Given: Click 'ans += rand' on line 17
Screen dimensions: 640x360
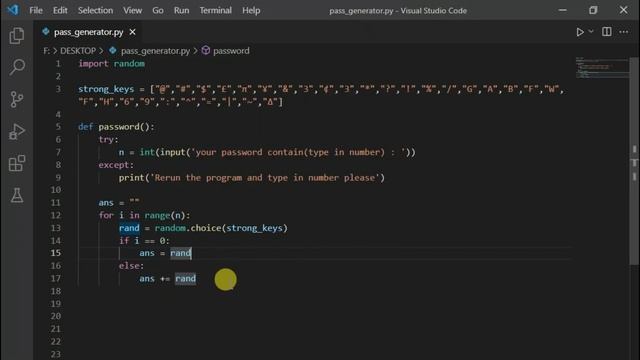Looking at the screenshot, I should click(167, 278).
